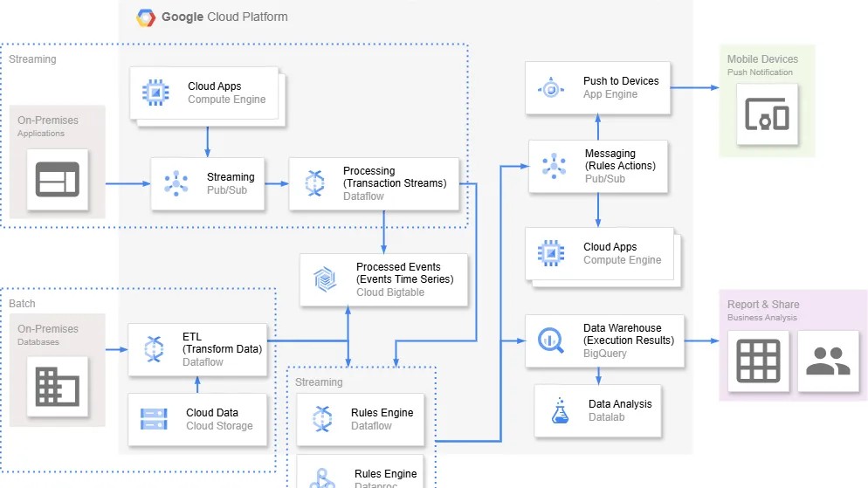The height and width of the screenshot is (488, 868).
Task: Click the 'Report & Share' heading
Action: pos(763,305)
